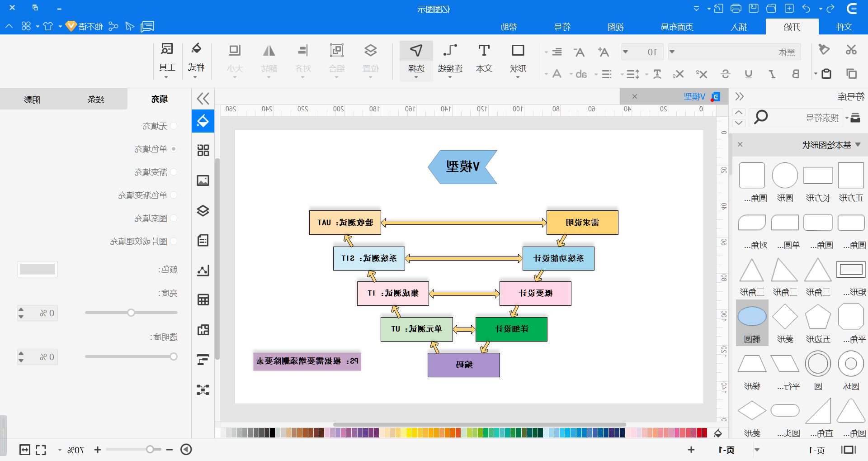Open the zoom percentage 70% dropdown
868x461 pixels.
tap(60, 450)
